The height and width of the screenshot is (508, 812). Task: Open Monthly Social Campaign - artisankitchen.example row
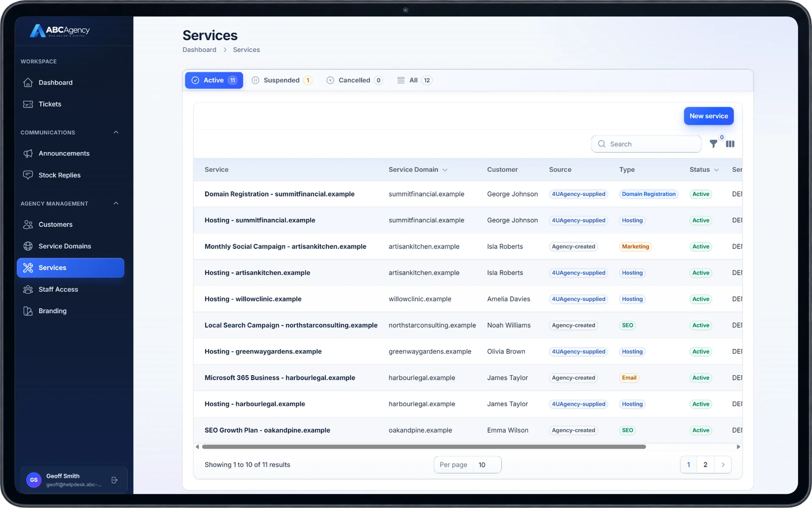[x=285, y=246]
